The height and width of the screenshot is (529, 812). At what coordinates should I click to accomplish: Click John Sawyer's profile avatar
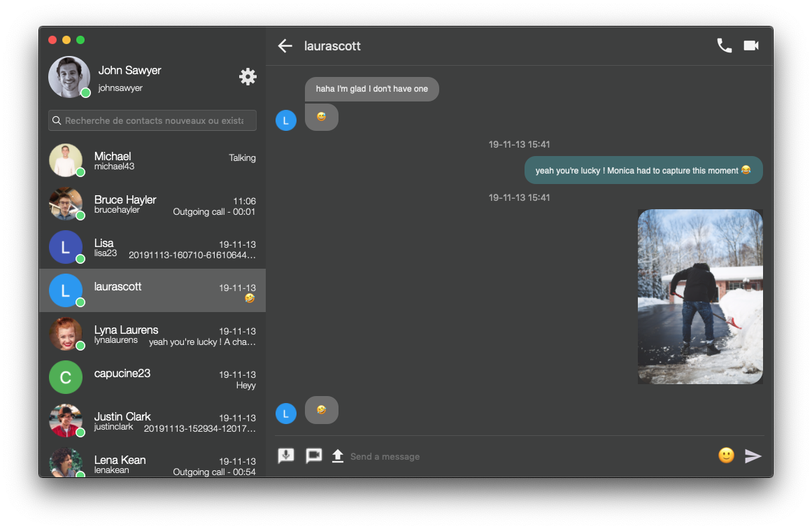[69, 77]
